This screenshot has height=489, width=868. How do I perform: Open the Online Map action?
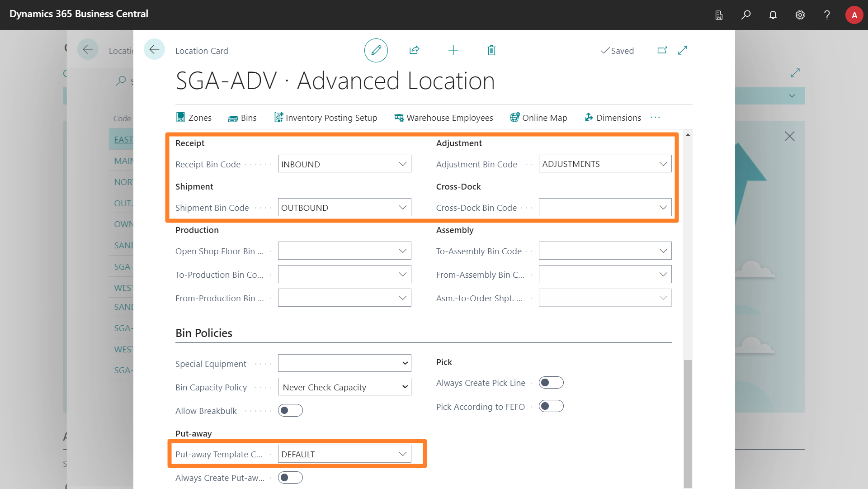(538, 118)
